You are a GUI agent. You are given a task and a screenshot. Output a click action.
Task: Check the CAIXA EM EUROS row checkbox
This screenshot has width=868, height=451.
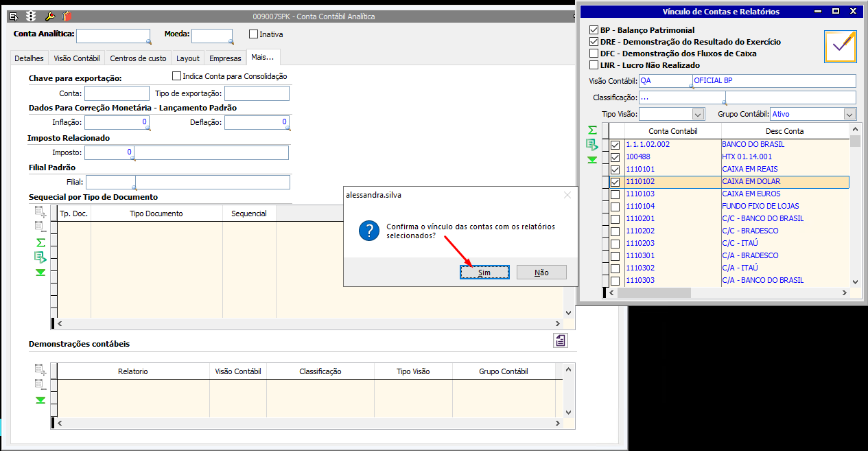pos(615,194)
